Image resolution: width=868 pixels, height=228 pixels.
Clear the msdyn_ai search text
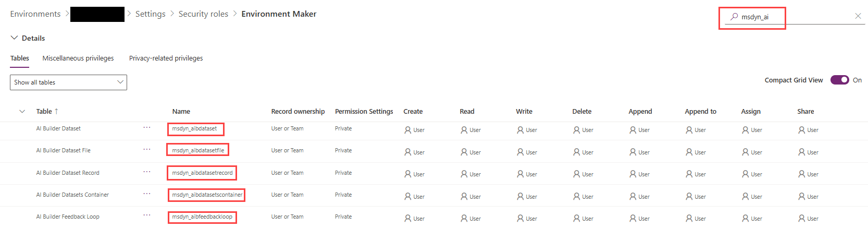(x=858, y=16)
